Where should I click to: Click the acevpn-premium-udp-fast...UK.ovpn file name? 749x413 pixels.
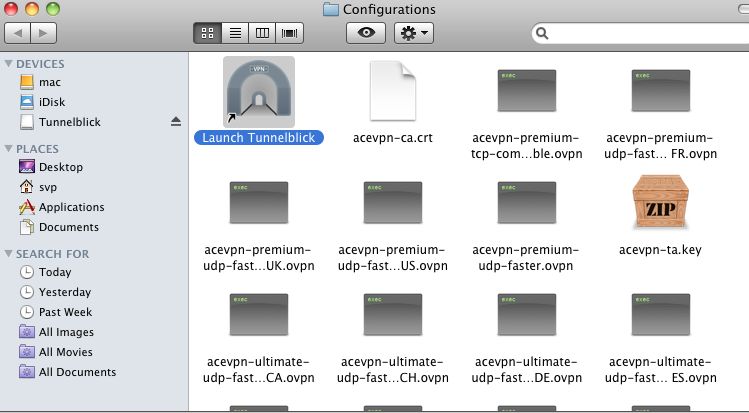coord(258,258)
